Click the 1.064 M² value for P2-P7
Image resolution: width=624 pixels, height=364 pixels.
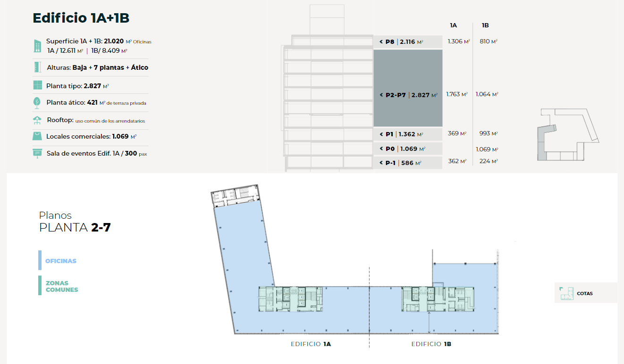point(487,94)
